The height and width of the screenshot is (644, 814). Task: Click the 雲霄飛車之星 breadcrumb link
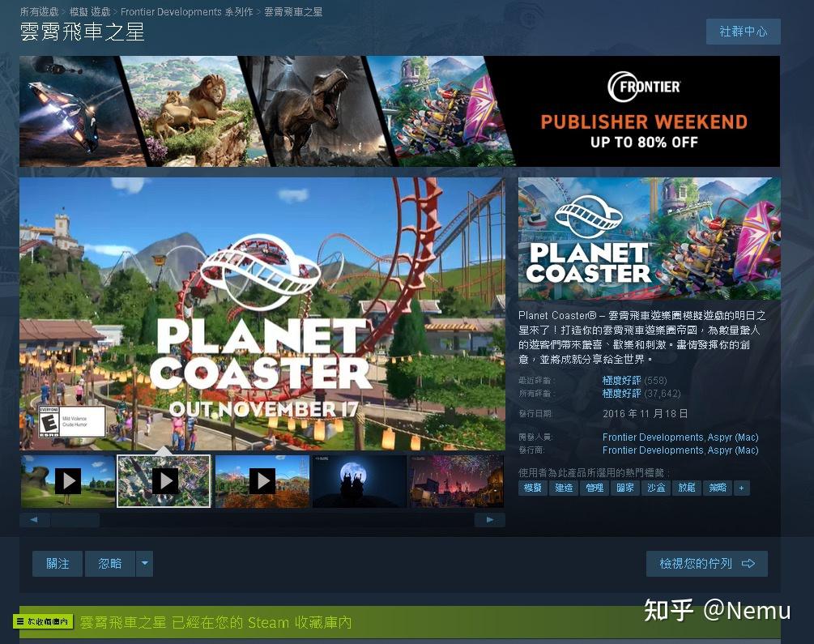293,11
